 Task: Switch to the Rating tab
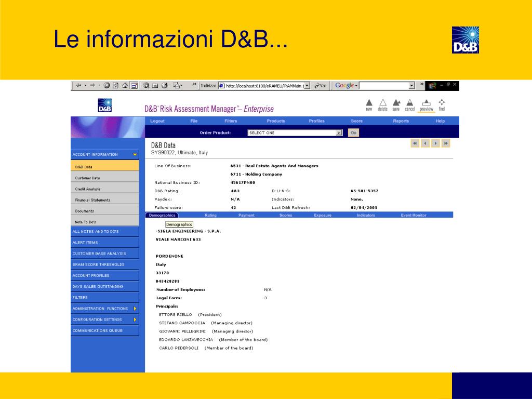[211, 215]
